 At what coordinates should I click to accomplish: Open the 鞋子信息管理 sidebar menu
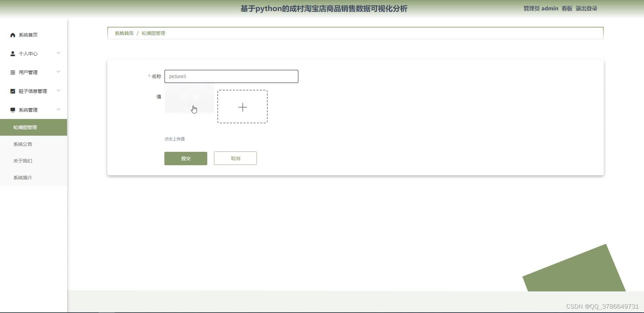34,91
